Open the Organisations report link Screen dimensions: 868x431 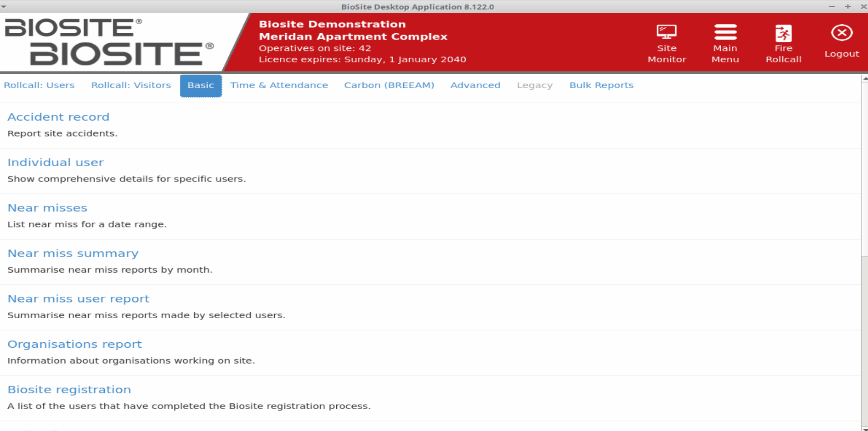(x=75, y=345)
